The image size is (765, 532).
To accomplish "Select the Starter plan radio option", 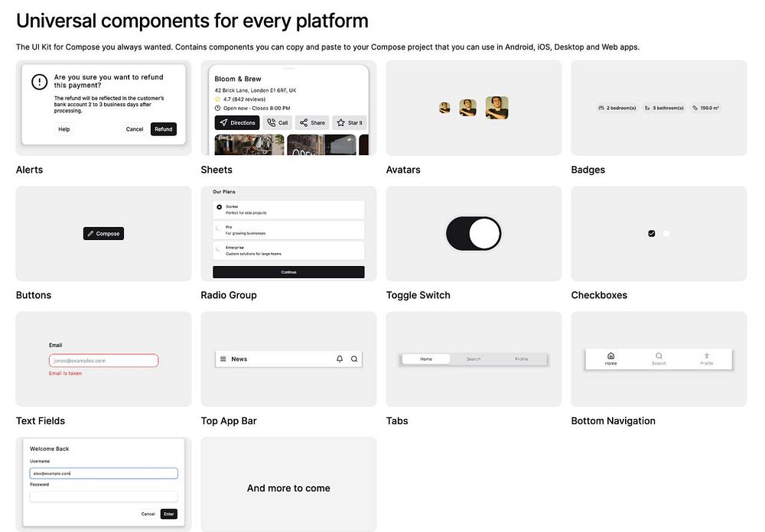I will click(x=288, y=209).
